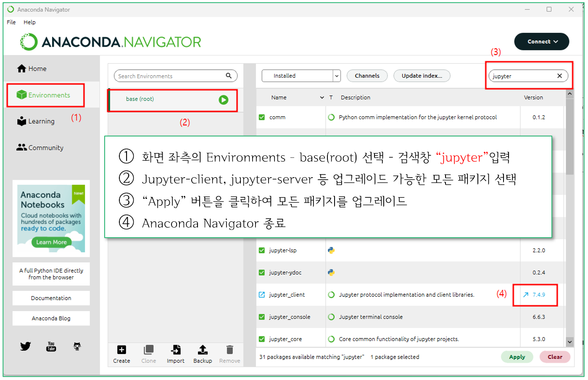Click the jupyter_console package name
588x380 pixels.
[290, 317]
